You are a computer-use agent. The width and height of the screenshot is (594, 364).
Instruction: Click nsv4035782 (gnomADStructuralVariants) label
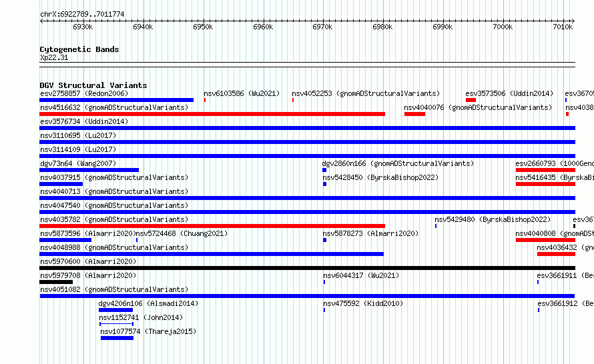pyautogui.click(x=114, y=219)
